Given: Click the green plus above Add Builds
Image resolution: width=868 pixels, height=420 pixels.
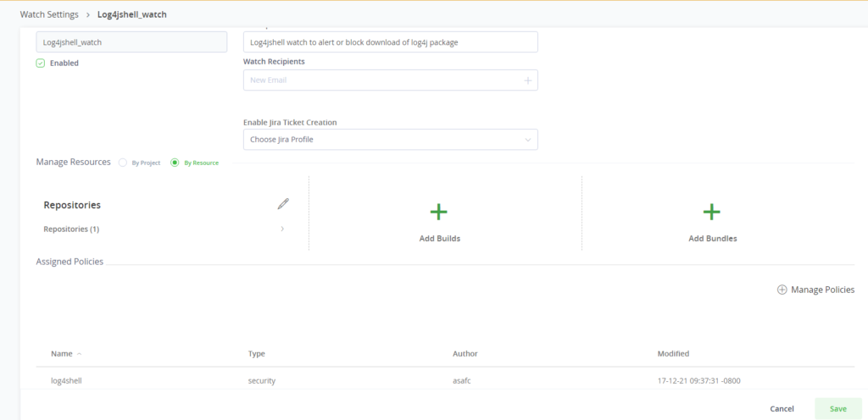Looking at the screenshot, I should [439, 212].
